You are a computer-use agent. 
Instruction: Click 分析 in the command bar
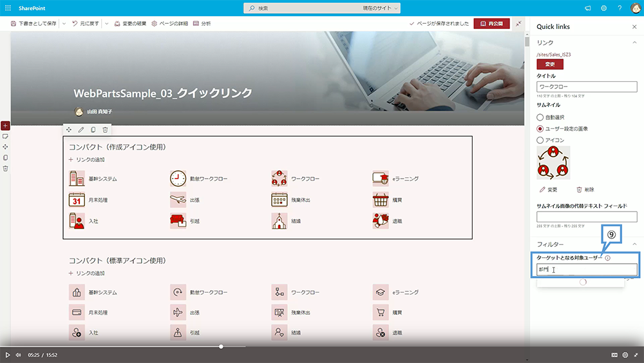click(202, 23)
